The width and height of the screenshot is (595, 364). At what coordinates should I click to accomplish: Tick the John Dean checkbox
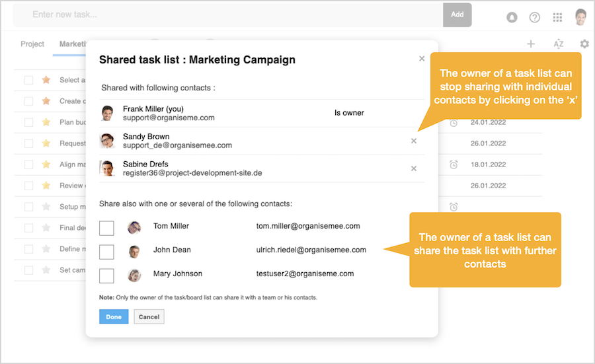click(x=106, y=252)
